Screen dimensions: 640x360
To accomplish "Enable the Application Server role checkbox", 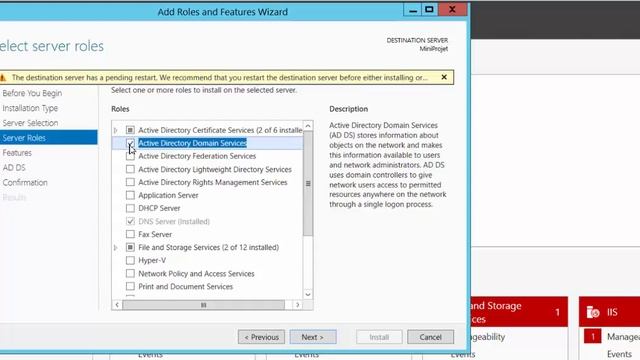I will click(x=130, y=195).
